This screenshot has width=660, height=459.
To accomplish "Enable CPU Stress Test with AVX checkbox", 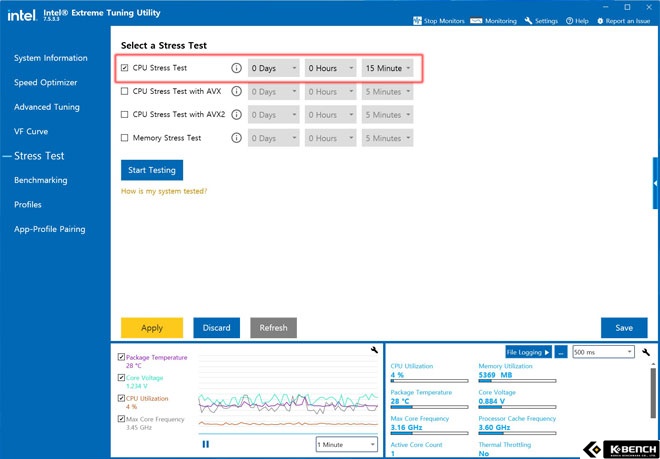I will pyautogui.click(x=124, y=91).
